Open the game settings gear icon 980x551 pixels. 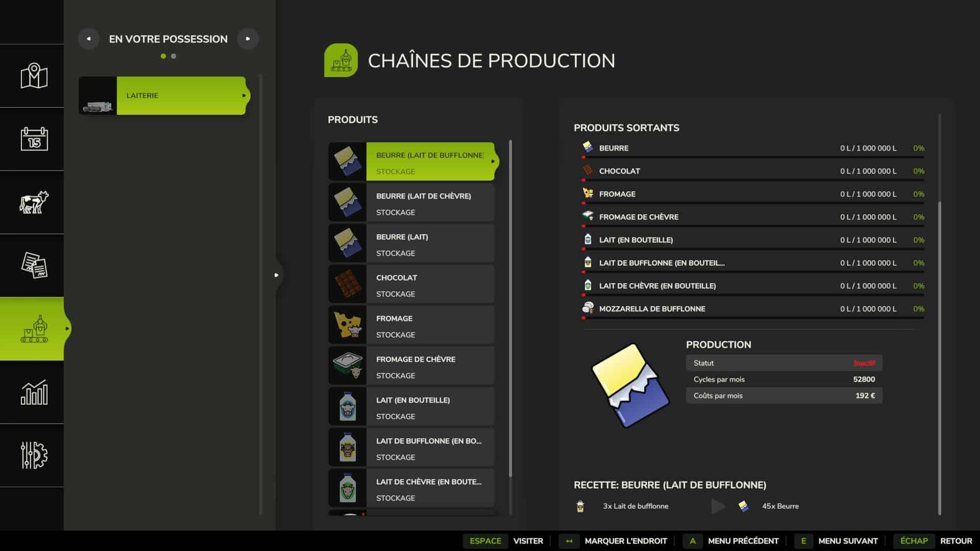34,455
